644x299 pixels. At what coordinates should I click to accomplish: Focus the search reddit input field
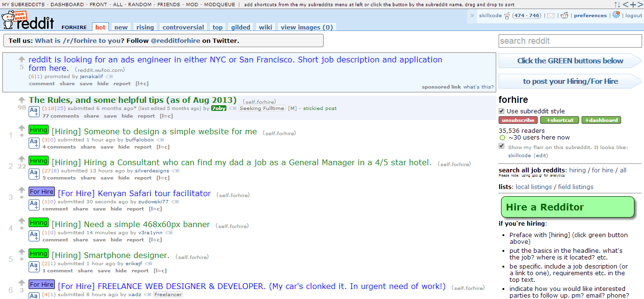[570, 41]
